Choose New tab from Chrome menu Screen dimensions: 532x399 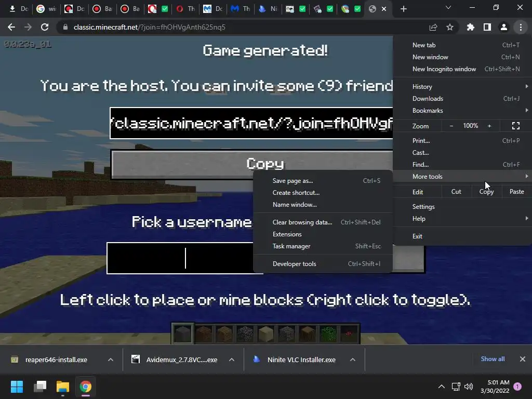tap(462, 45)
